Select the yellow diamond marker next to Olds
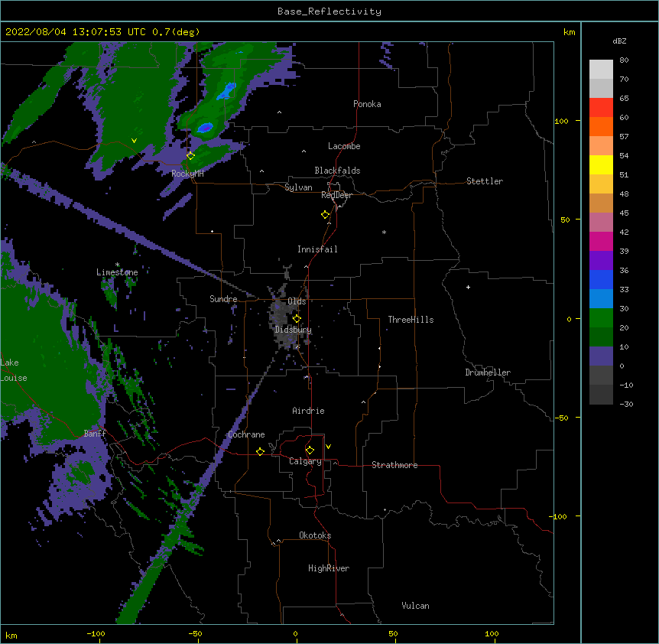659x644 pixels. pos(297,318)
